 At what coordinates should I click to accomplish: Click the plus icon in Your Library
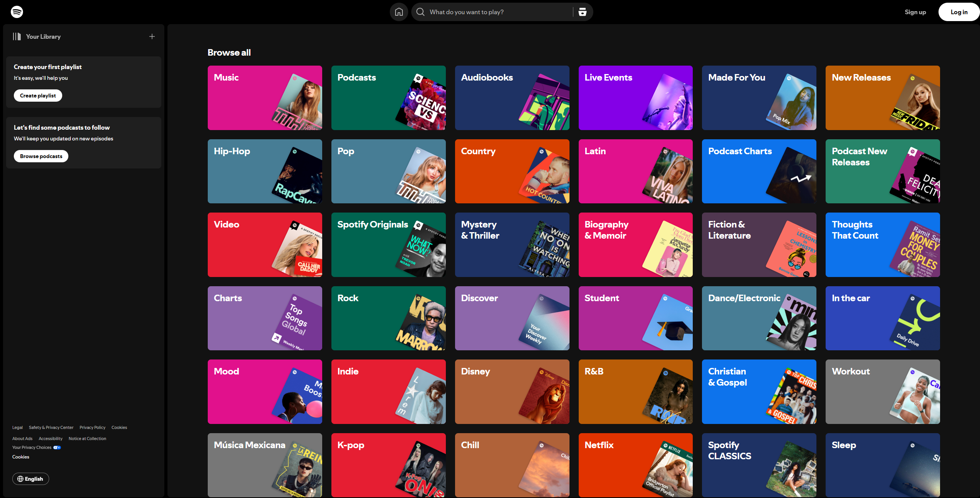(152, 36)
